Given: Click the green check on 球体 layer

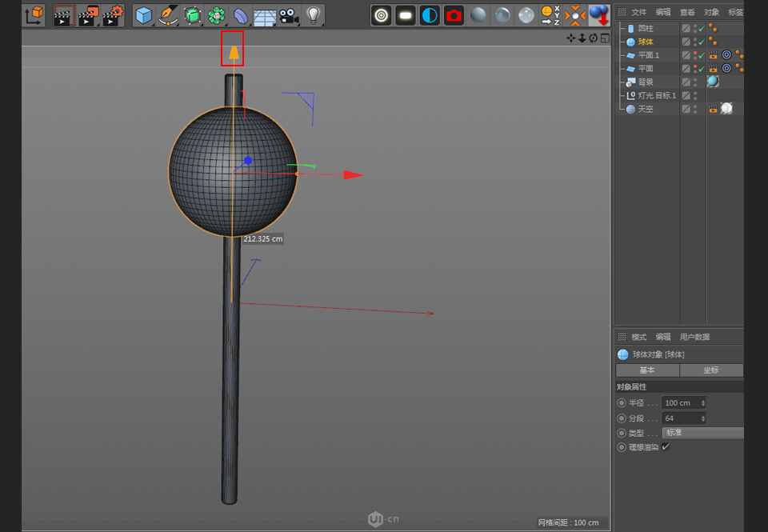Looking at the screenshot, I should [700, 42].
